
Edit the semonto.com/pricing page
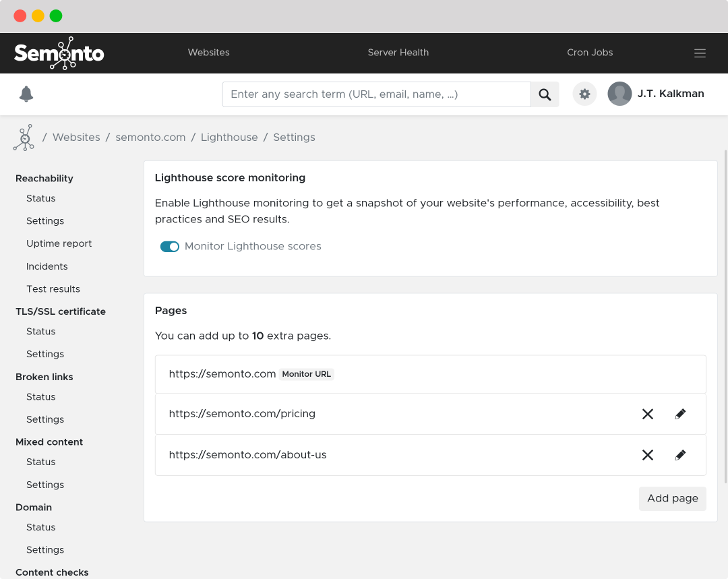[x=679, y=414]
